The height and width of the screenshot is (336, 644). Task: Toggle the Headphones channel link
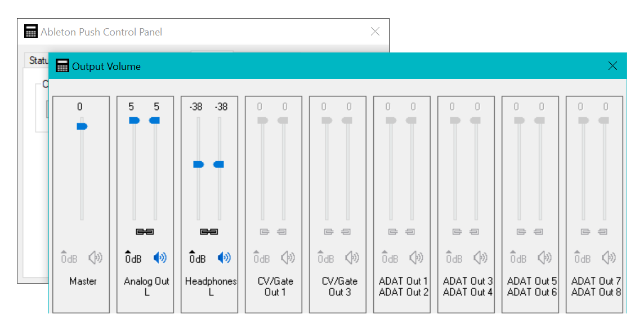209,232
